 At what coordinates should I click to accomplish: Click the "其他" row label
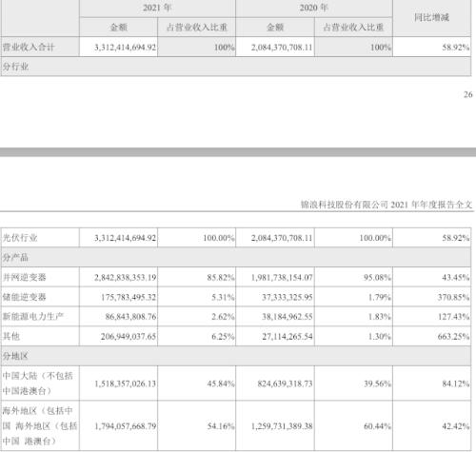click(x=11, y=336)
